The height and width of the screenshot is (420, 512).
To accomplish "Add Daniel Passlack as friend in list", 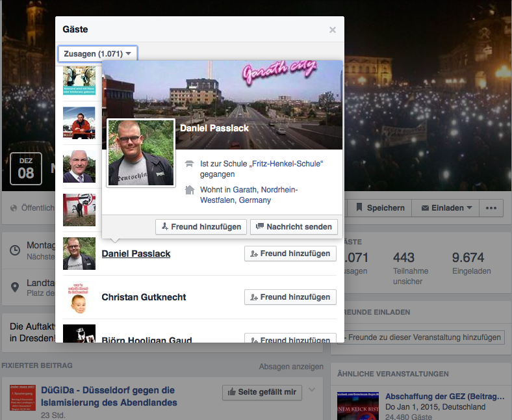I will (290, 254).
